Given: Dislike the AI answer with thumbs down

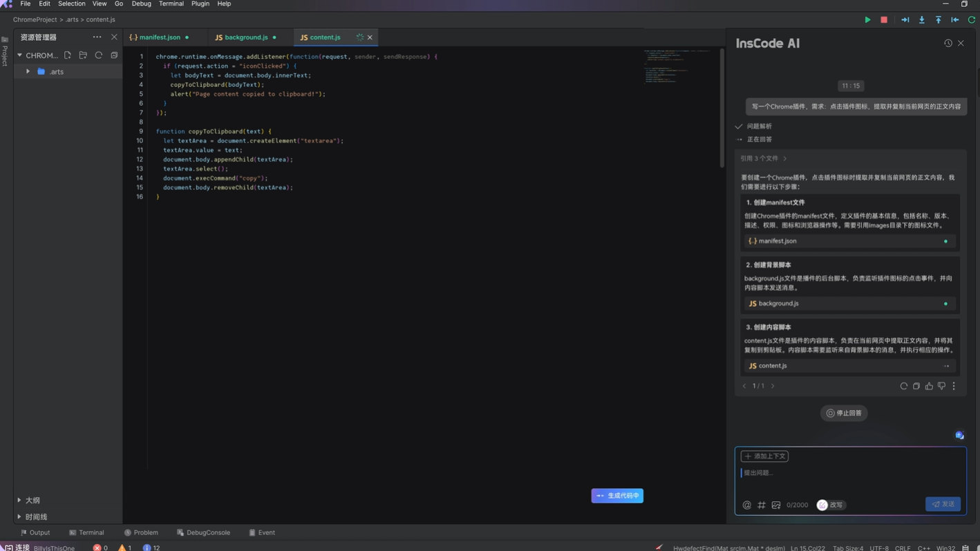Looking at the screenshot, I should click(x=941, y=386).
